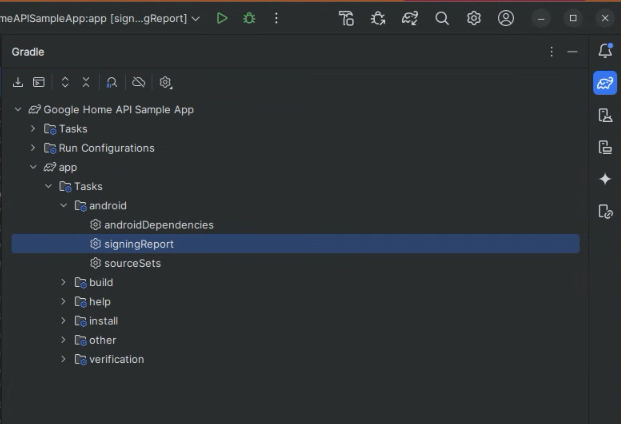Run the signingReport configuration
This screenshot has height=424, width=621.
pos(222,18)
